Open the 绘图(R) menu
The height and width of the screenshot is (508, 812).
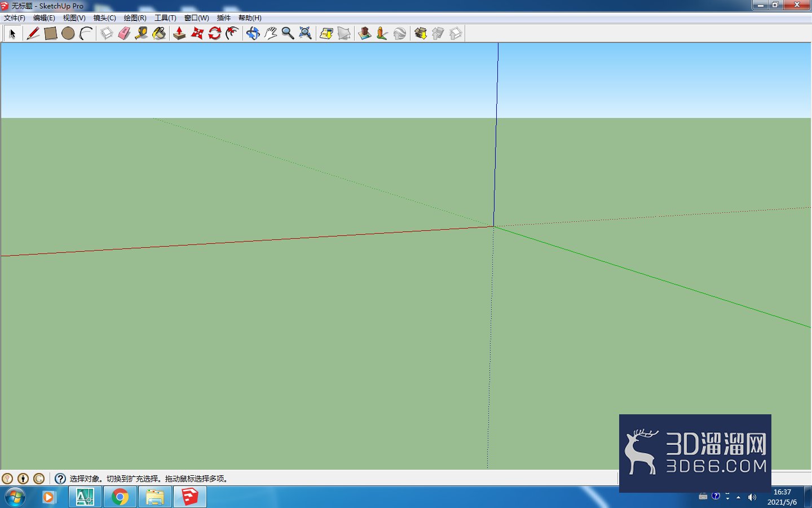pos(135,18)
